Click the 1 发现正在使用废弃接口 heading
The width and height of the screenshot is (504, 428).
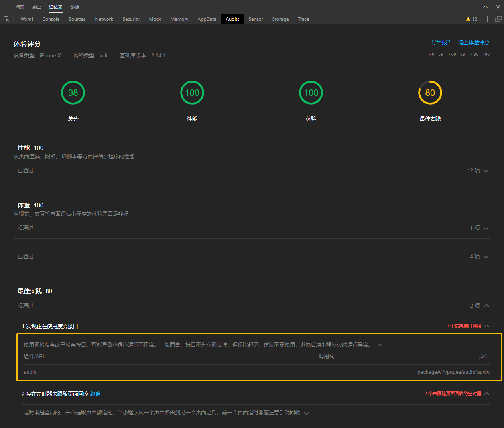point(50,326)
